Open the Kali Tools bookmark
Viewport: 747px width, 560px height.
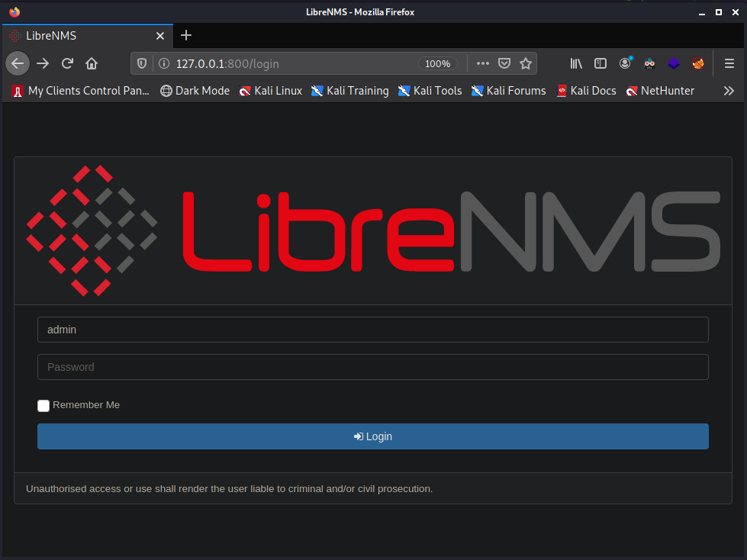pos(430,91)
